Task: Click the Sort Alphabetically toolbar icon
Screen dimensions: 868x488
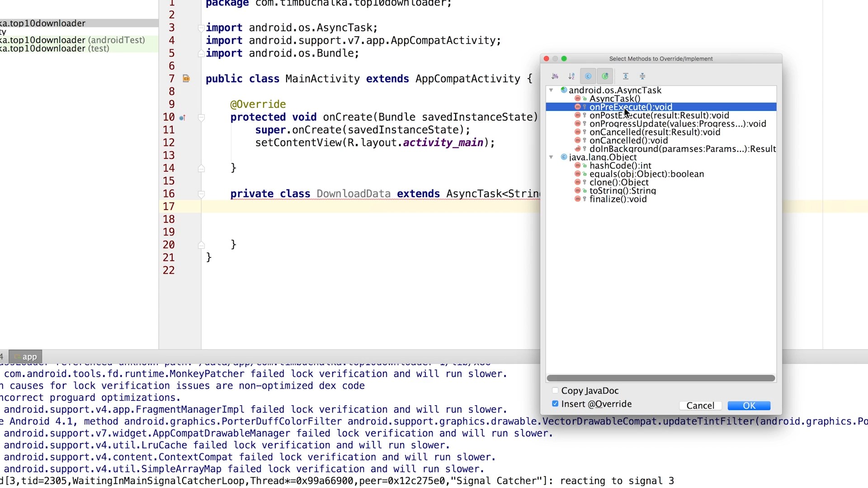Action: [x=571, y=76]
